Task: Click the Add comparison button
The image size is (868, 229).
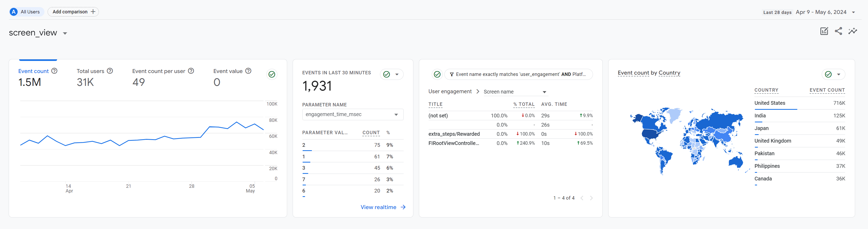Action: (73, 12)
